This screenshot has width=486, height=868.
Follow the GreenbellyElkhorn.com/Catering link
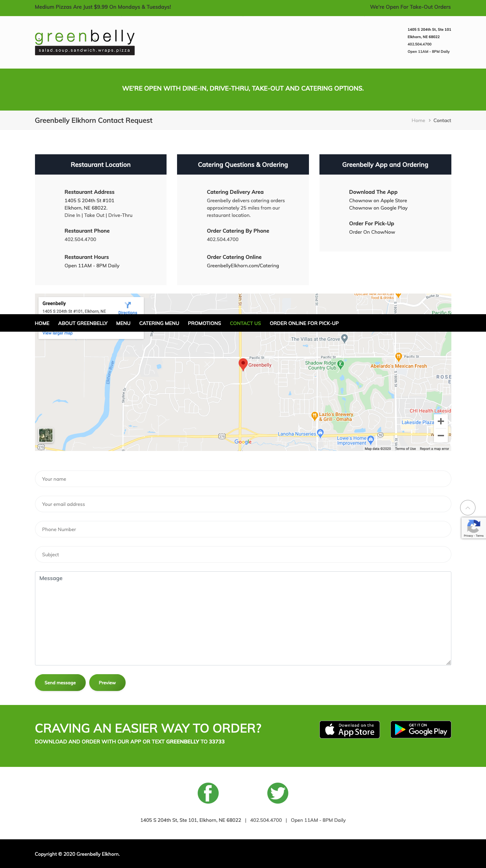click(243, 266)
